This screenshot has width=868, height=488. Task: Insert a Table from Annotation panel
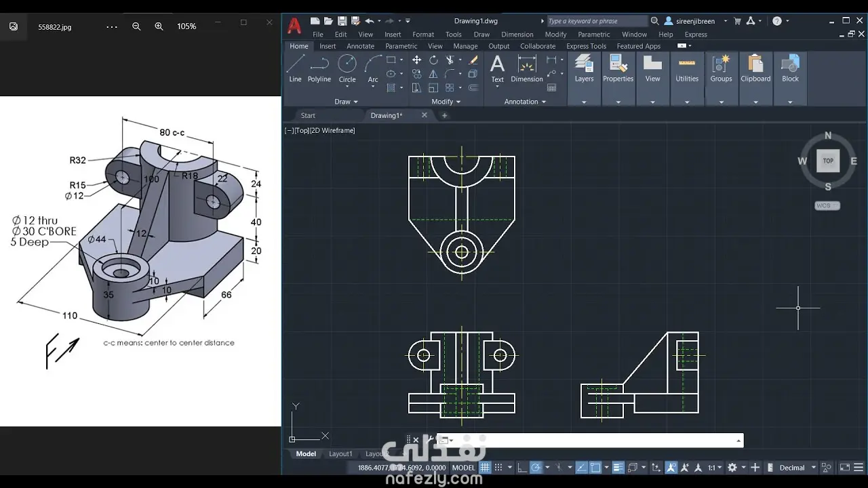[552, 88]
